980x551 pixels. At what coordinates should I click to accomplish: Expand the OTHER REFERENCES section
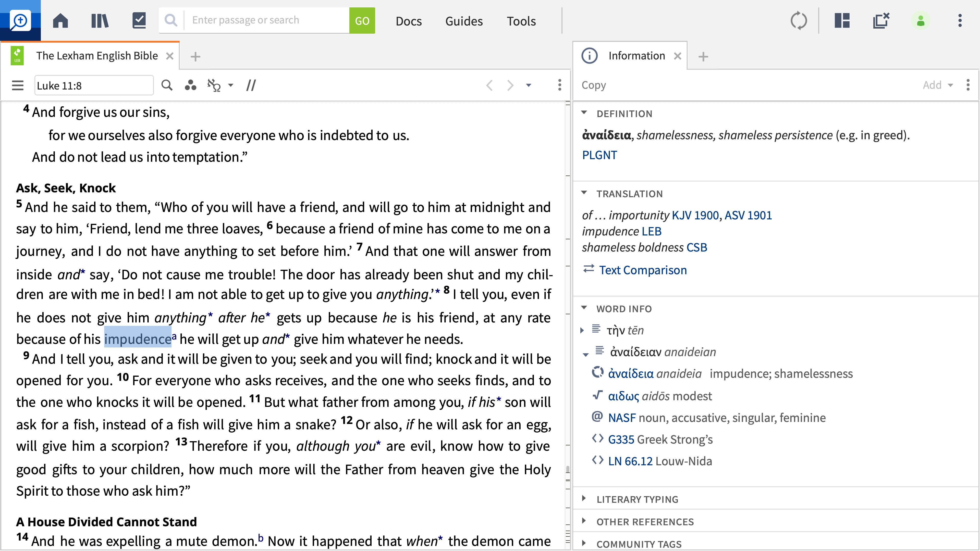click(x=584, y=521)
